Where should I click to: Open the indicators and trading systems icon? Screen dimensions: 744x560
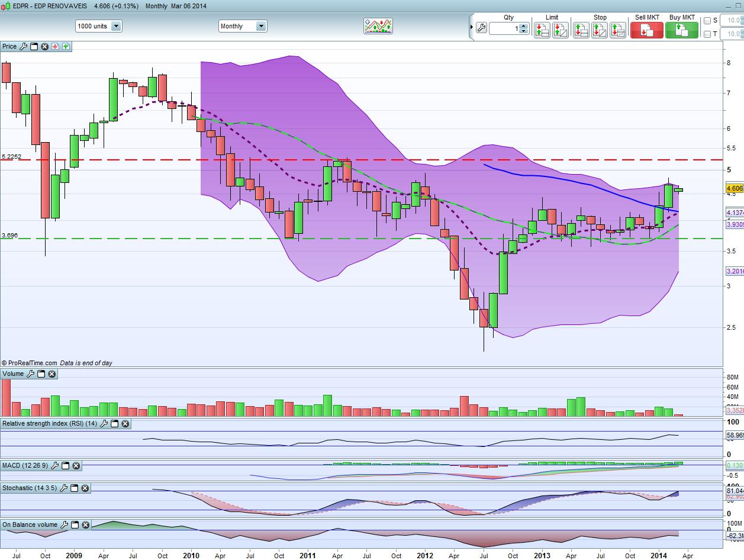[x=378, y=26]
